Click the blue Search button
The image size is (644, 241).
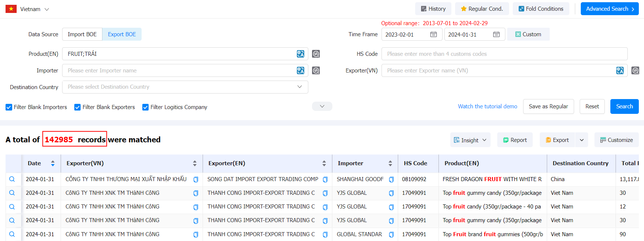(624, 106)
